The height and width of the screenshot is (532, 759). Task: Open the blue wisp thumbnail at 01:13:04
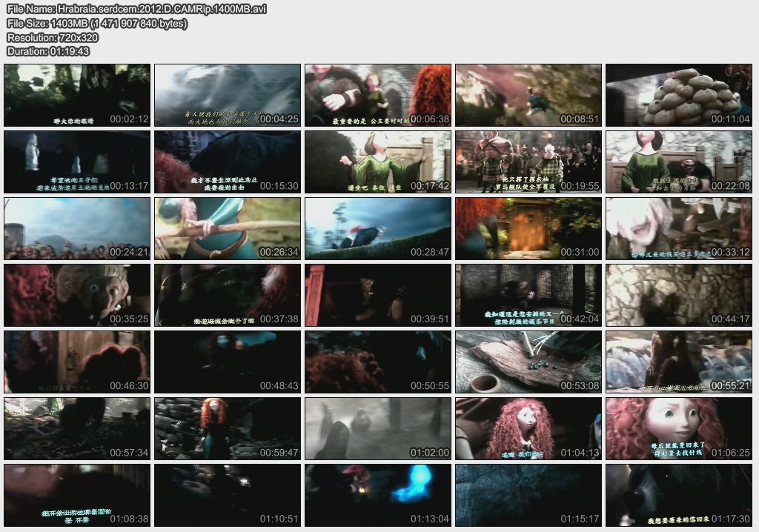click(x=378, y=495)
